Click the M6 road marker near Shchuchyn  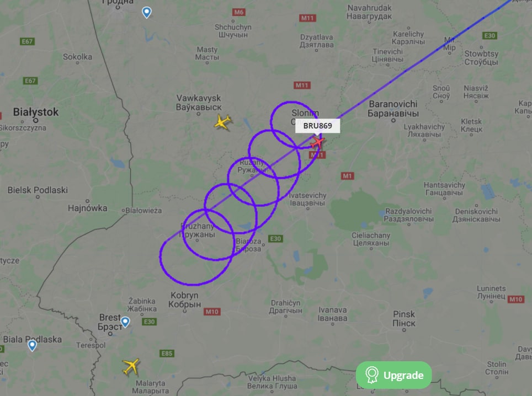[x=239, y=12]
